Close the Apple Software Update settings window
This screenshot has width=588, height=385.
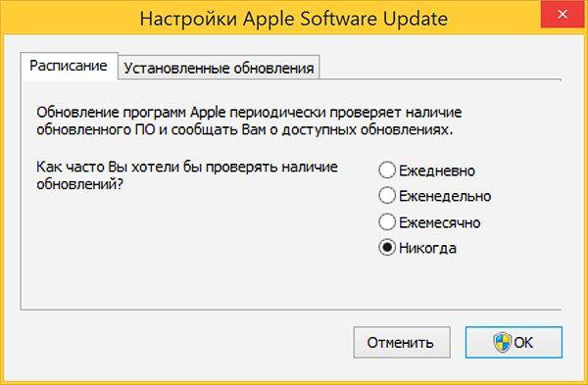(x=562, y=15)
